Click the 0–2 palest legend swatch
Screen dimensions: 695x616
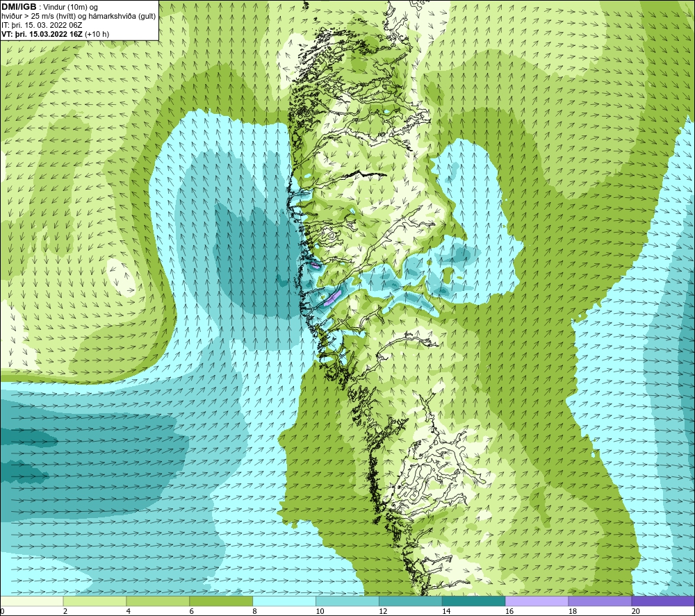tap(32, 601)
